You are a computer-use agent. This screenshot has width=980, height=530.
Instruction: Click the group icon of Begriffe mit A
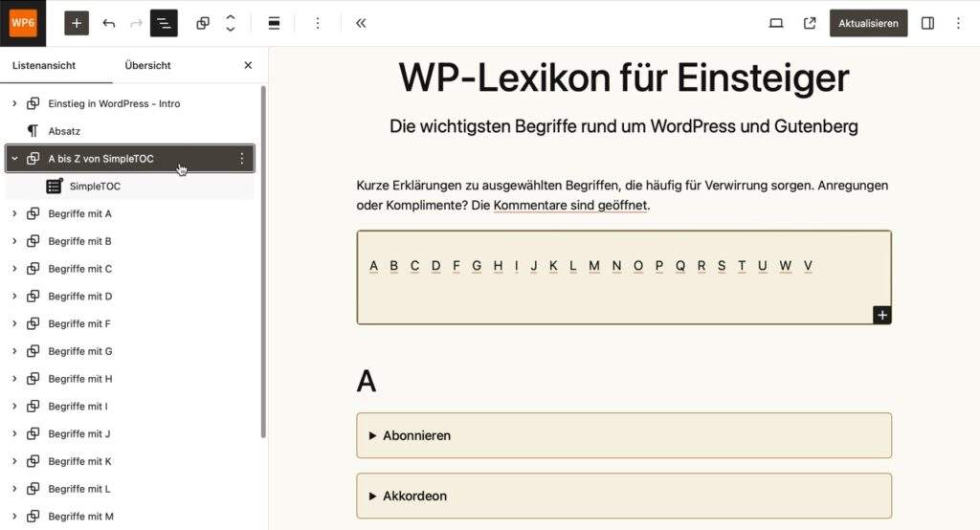[33, 213]
